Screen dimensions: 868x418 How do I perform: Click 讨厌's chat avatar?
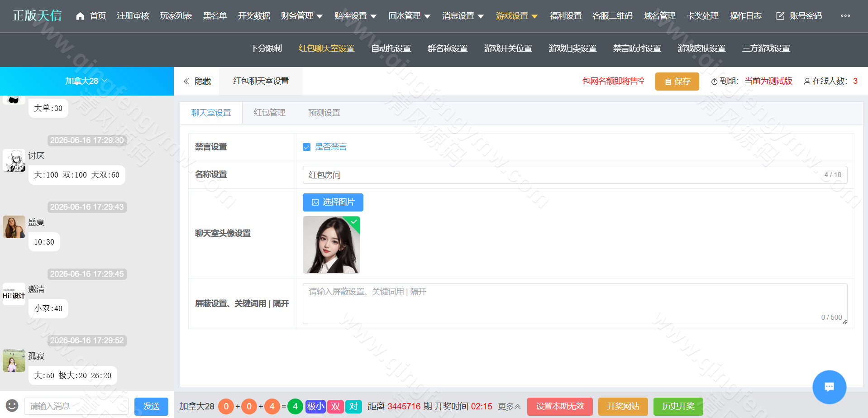[x=14, y=160]
